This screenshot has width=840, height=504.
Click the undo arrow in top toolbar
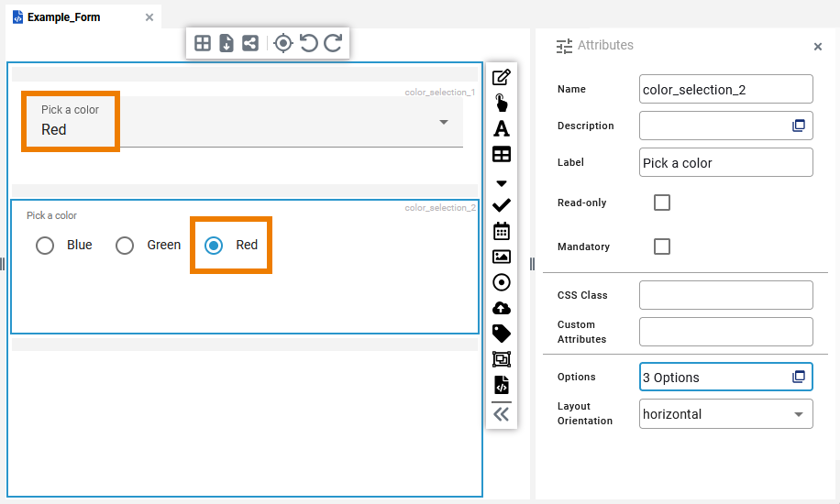click(309, 43)
